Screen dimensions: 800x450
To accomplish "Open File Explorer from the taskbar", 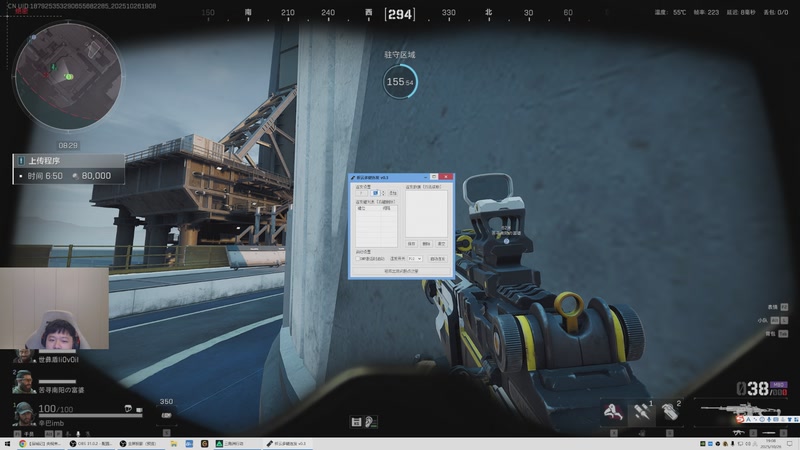I will click(173, 444).
